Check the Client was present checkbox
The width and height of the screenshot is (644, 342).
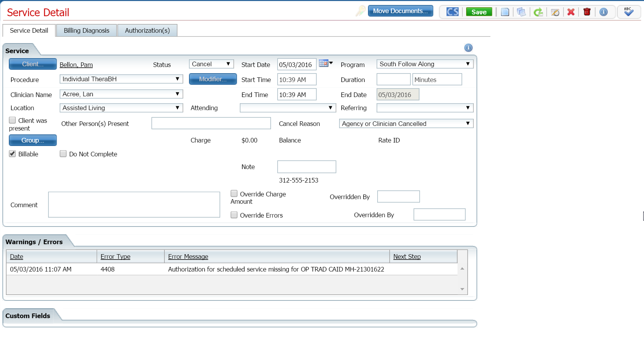pos(13,120)
